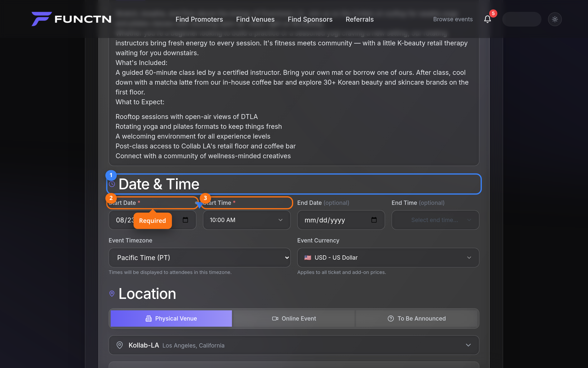This screenshot has width=588, height=368.
Task: Click the 'Event Currency' label
Action: 318,240
